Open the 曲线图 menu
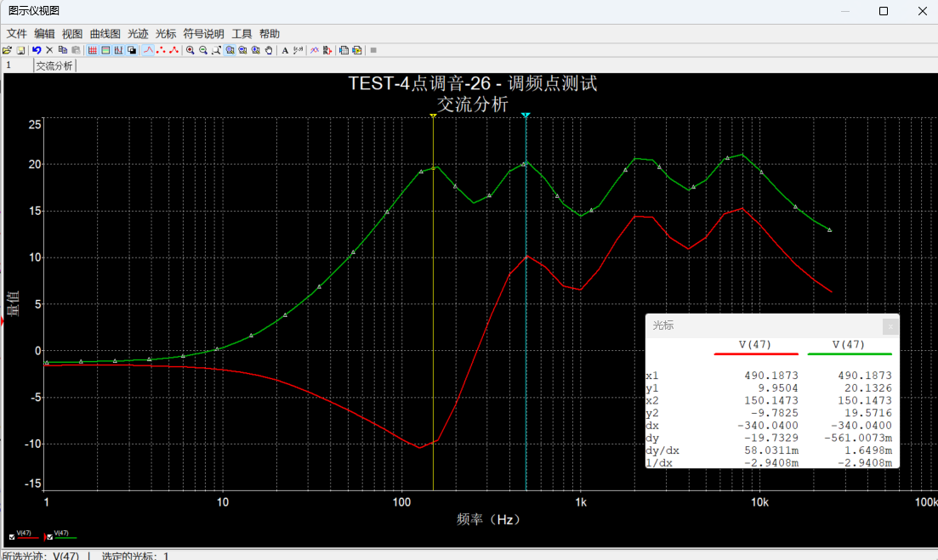The height and width of the screenshot is (560, 938). [x=105, y=33]
